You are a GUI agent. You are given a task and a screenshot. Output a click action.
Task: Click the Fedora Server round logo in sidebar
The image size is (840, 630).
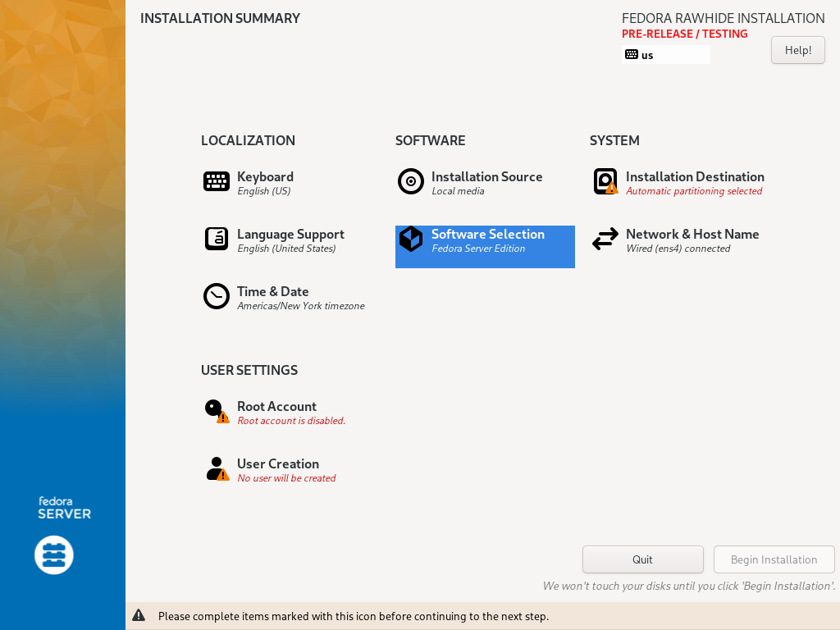click(x=54, y=555)
